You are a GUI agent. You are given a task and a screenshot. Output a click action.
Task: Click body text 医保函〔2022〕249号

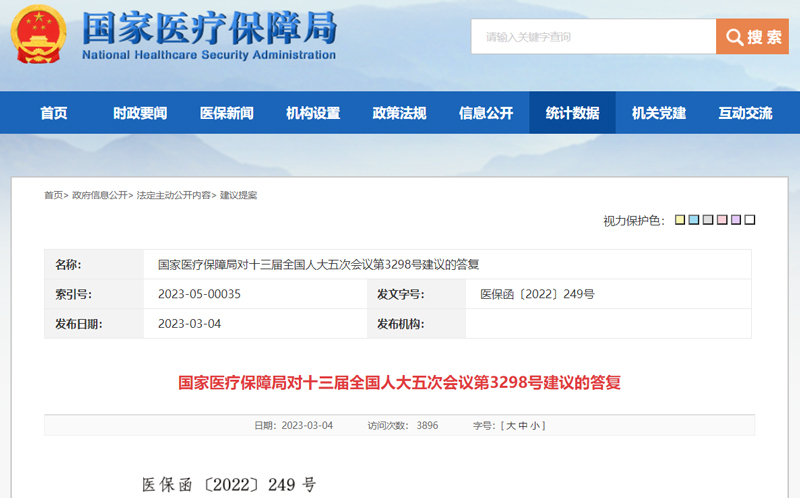pyautogui.click(x=229, y=484)
